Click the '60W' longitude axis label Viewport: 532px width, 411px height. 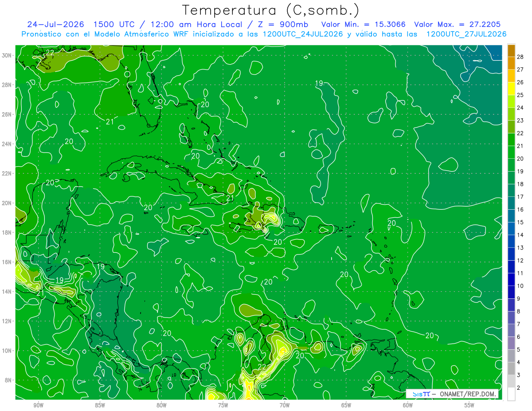[408, 405]
